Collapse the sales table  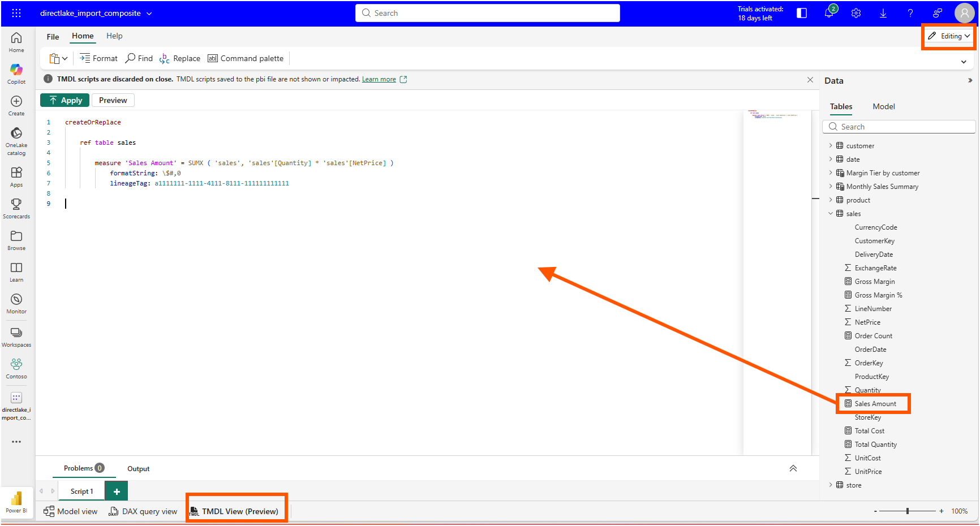click(831, 213)
